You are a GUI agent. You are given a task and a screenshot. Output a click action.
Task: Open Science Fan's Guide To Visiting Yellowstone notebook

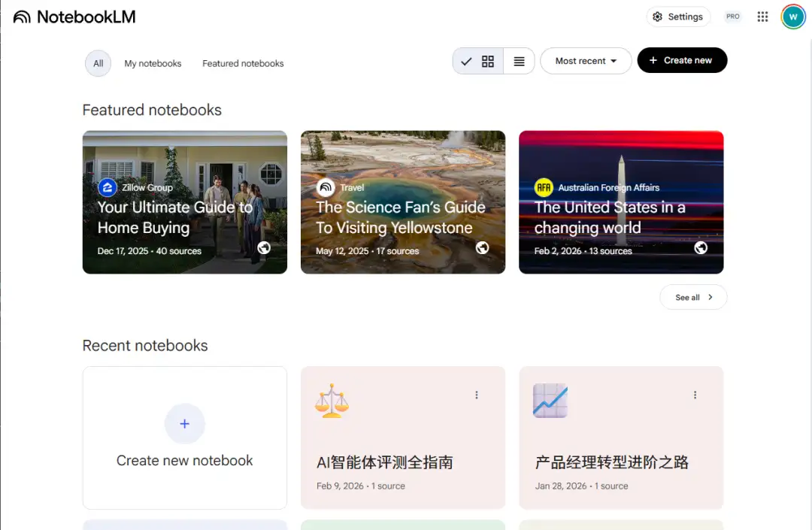403,202
